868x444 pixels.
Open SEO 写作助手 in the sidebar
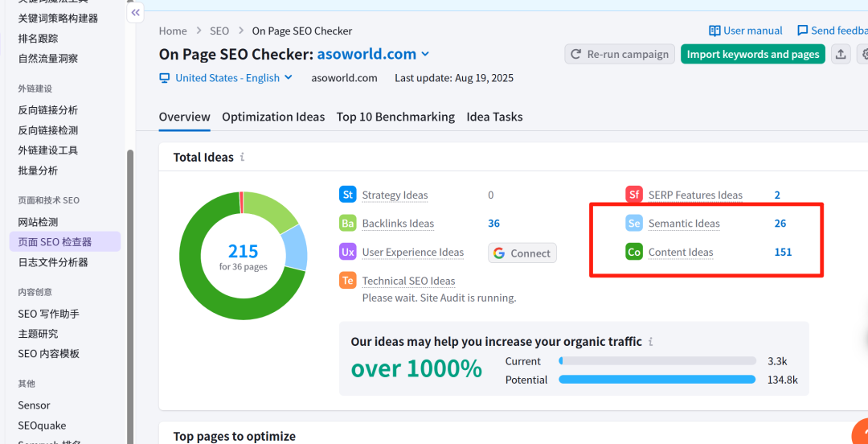coord(49,314)
